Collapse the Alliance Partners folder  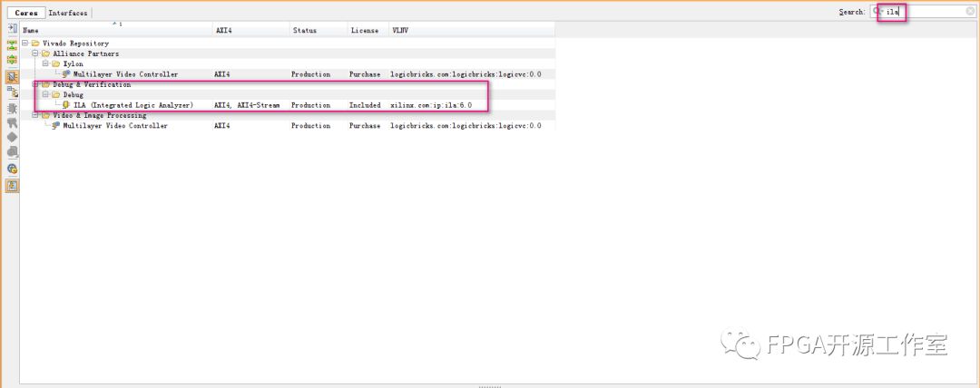tap(35, 53)
